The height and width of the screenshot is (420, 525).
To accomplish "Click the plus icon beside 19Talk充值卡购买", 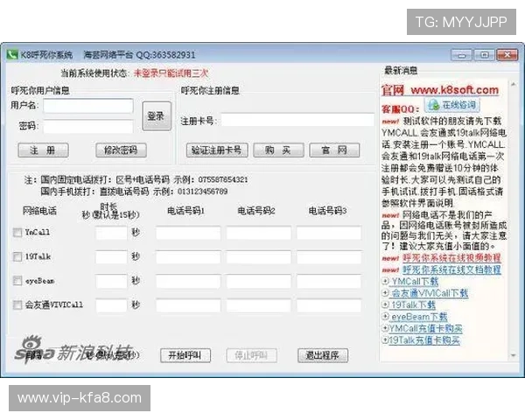I will pos(385,340).
